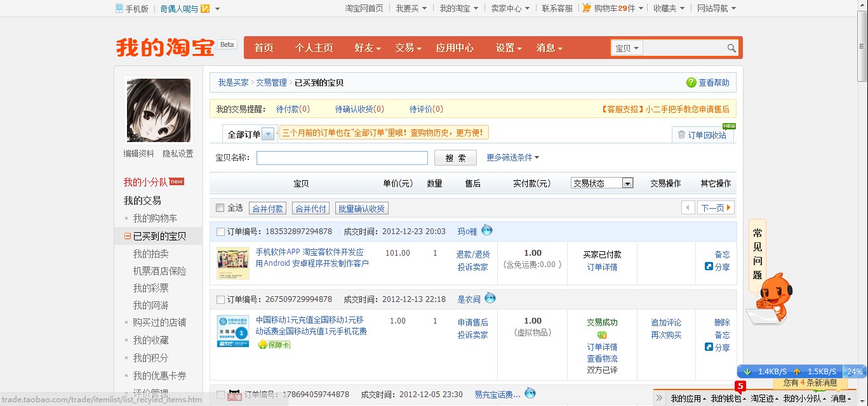
Task: Open 卖家中心 top menu
Action: (x=510, y=8)
